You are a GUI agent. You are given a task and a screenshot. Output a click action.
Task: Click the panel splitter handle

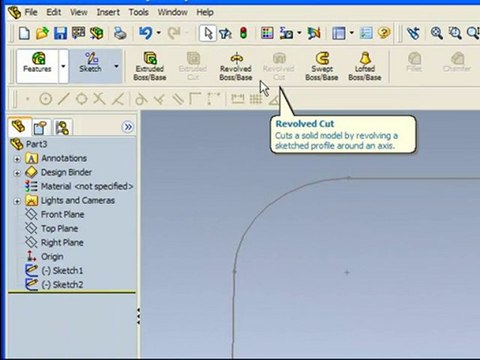pyautogui.click(x=138, y=317)
